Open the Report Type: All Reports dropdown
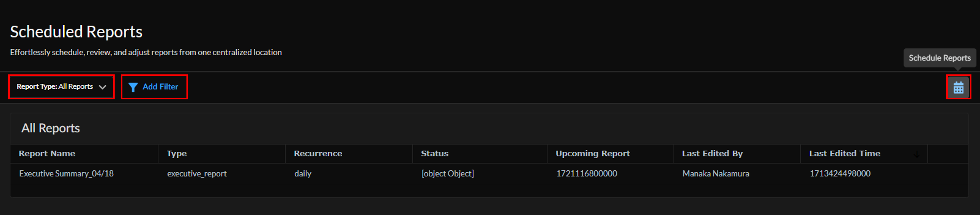 (x=61, y=87)
